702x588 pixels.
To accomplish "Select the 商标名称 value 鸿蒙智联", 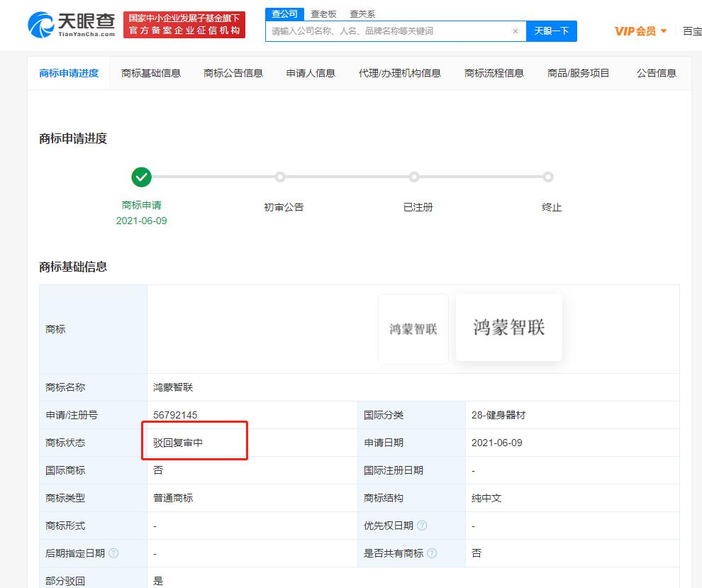I will point(173,387).
